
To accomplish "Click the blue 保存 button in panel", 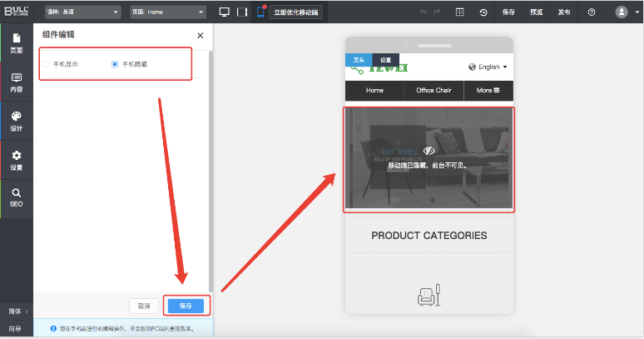I will (186, 306).
